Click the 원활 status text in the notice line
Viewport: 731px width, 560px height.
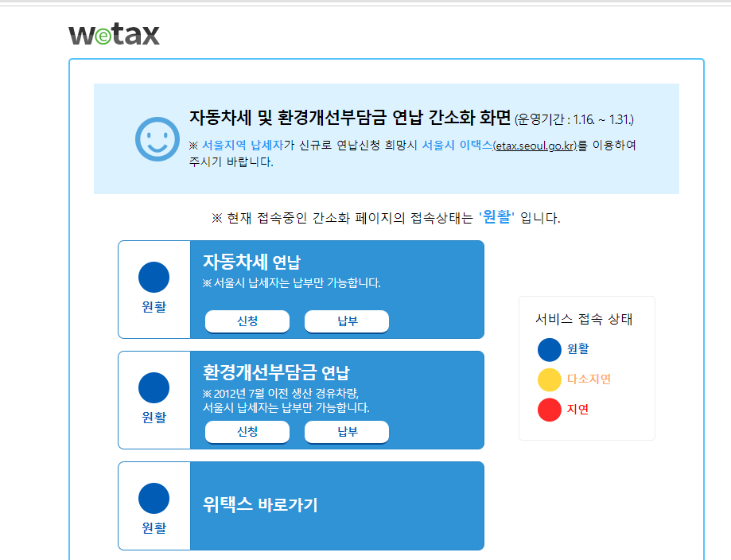point(509,215)
